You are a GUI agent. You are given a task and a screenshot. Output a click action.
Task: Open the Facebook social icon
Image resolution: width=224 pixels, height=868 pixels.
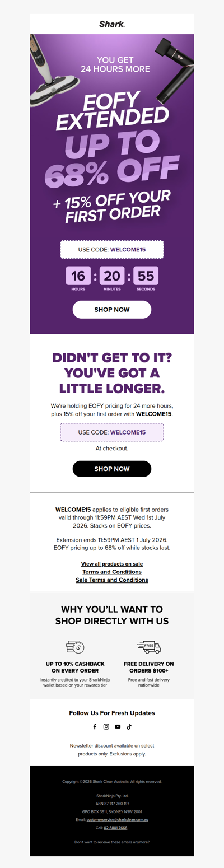[95, 727]
